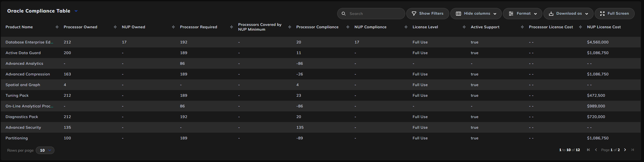Select the Diagnostics Pack product name
Viewport: 644px width, 162px height.
pos(22,117)
